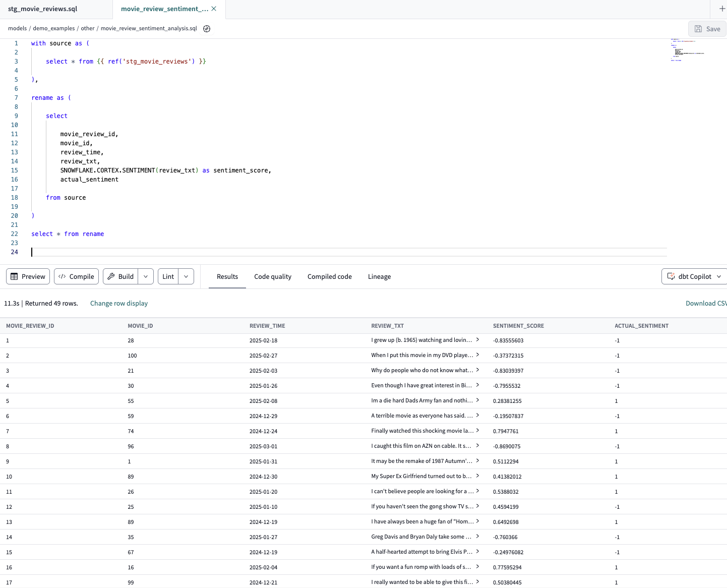Viewport: 727px width, 588px height.
Task: Open a new tab with the plus icon
Action: (723, 9)
